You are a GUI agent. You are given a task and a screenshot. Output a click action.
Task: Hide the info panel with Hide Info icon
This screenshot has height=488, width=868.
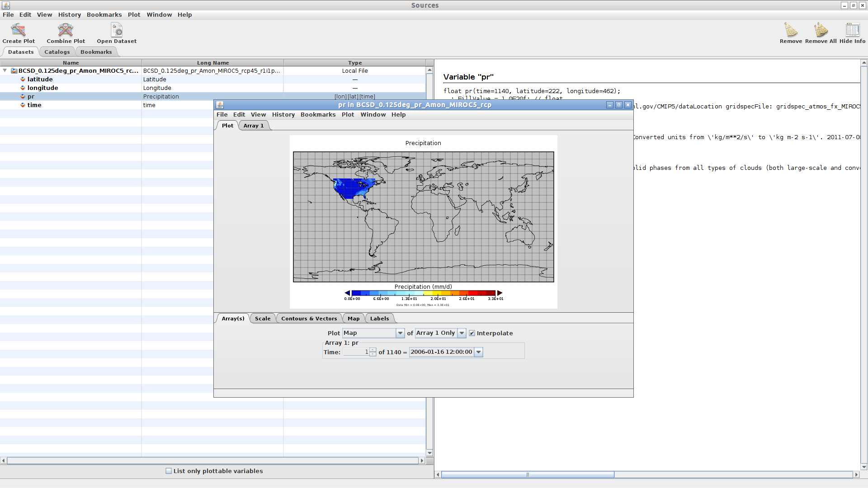pos(852,30)
